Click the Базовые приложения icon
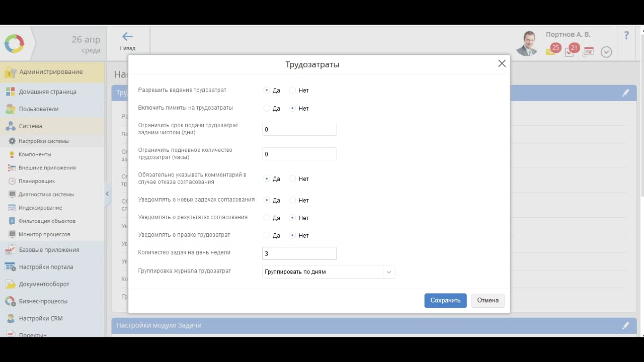 point(11,250)
